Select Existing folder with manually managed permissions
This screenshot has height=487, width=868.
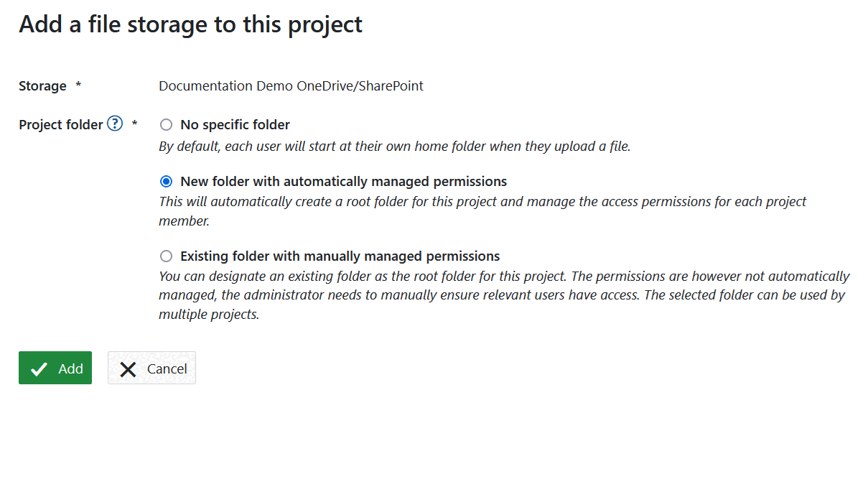pyautogui.click(x=166, y=256)
